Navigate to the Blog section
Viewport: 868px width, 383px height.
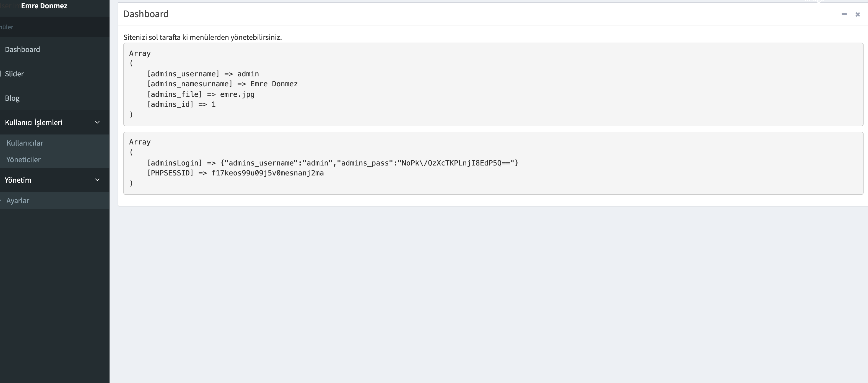pos(12,98)
